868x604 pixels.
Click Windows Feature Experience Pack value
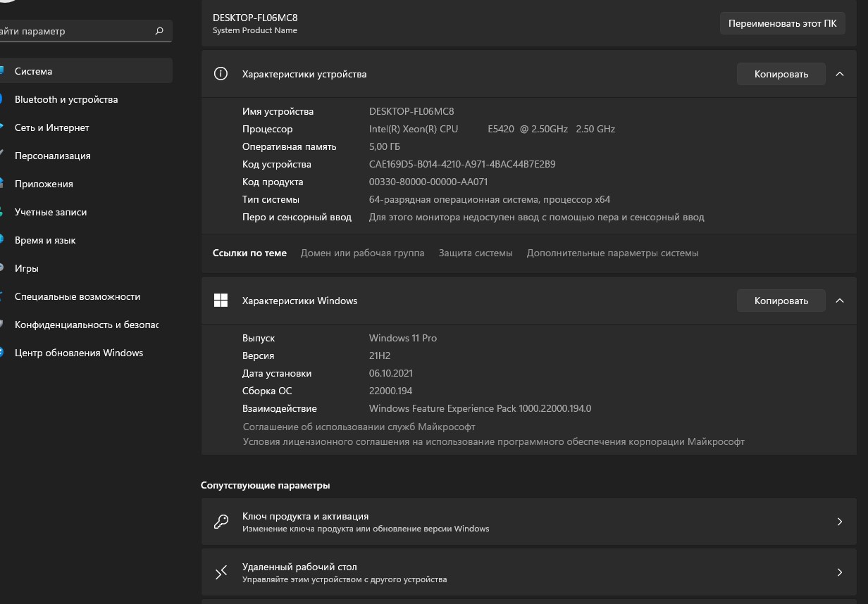tap(480, 408)
